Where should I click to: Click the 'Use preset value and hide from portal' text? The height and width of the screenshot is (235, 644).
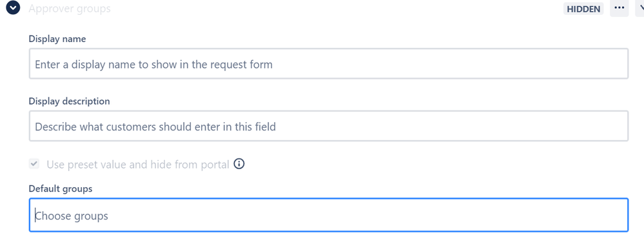137,165
